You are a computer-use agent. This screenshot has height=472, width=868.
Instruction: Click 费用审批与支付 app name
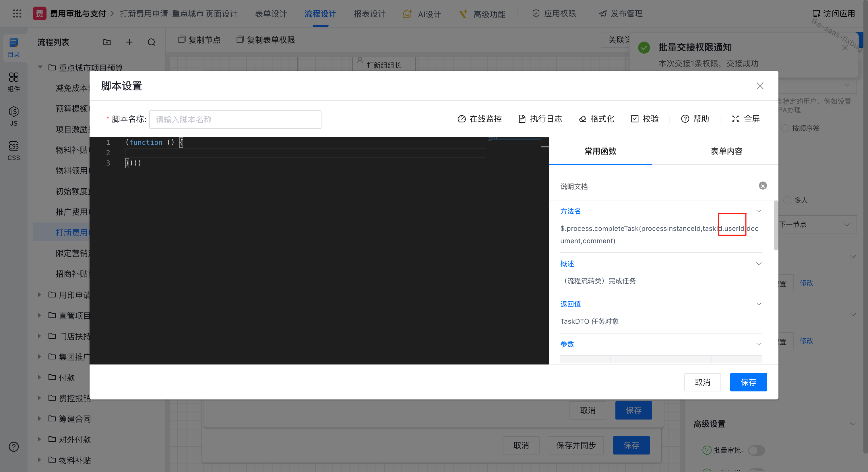coord(78,13)
